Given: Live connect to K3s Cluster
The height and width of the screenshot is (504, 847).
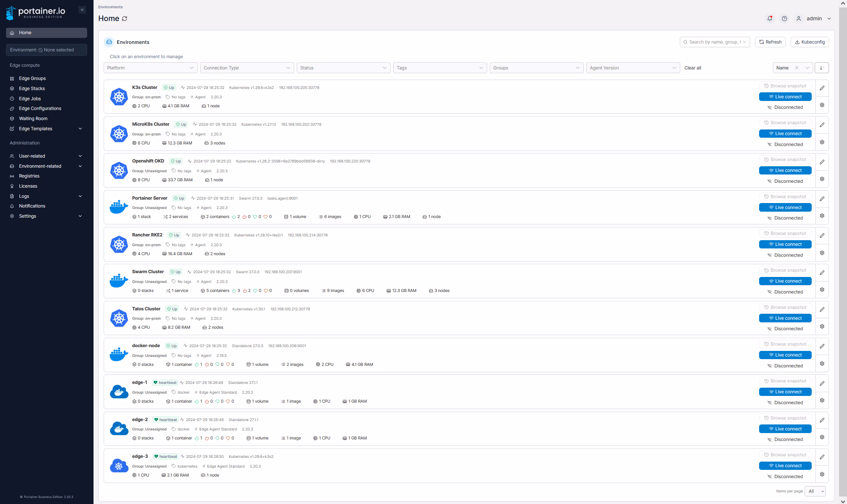Looking at the screenshot, I should [785, 97].
